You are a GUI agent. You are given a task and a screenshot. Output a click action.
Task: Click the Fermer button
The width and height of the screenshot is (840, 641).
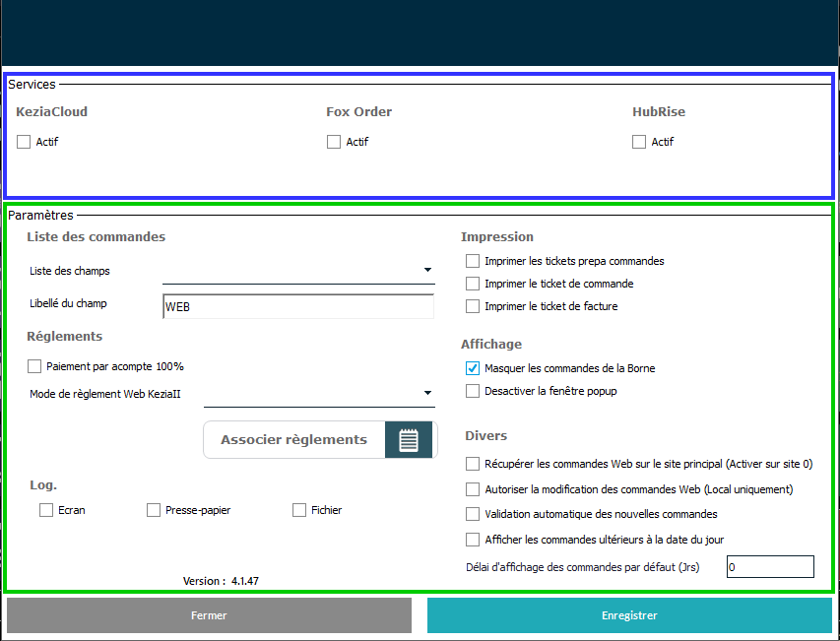click(209, 615)
